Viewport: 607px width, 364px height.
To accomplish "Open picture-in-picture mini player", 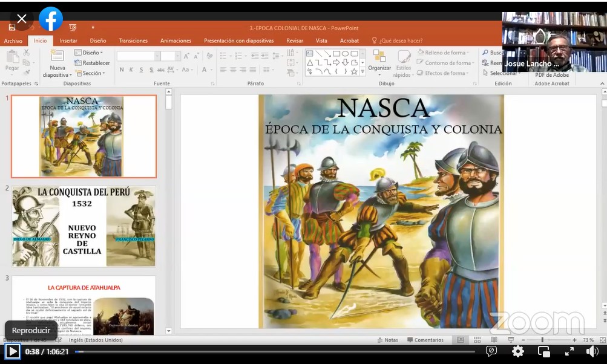I will tap(544, 351).
